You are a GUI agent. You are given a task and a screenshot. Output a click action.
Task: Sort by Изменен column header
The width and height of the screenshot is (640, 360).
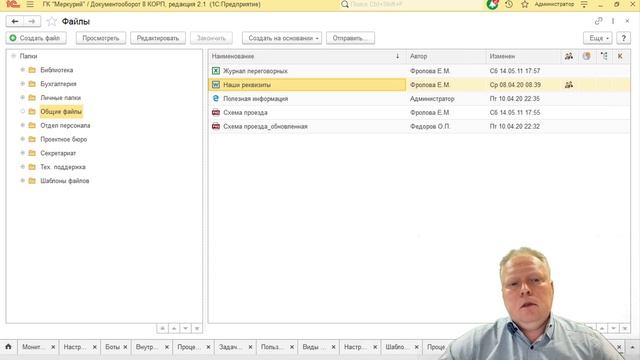[524, 56]
